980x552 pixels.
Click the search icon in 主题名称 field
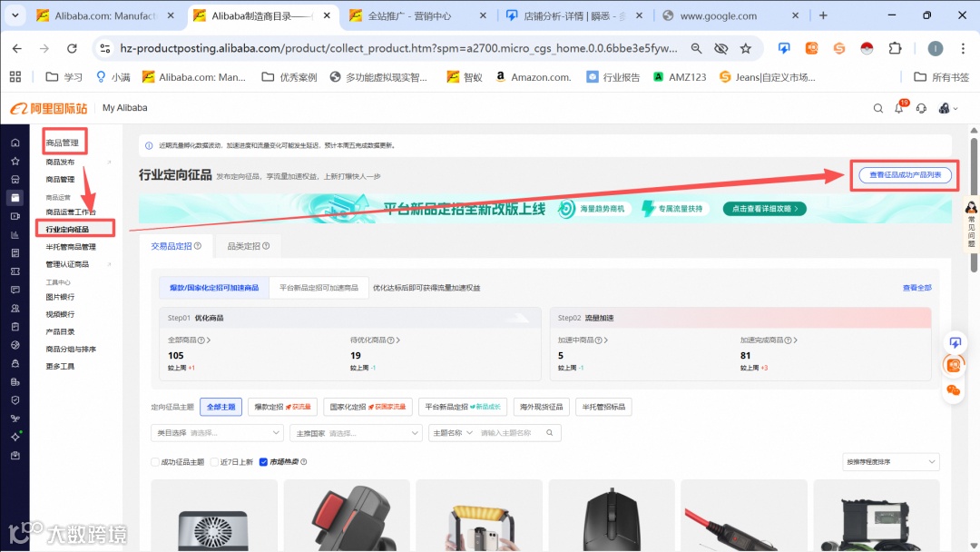[x=549, y=432]
